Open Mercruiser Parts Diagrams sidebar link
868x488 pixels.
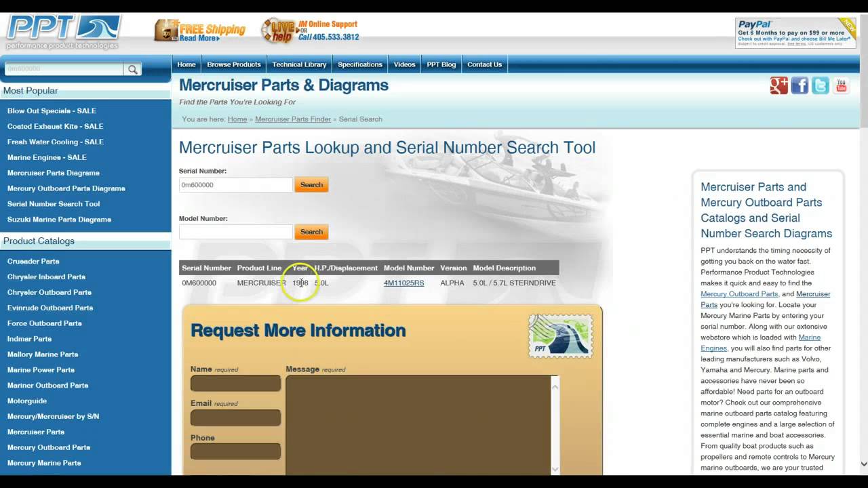54,174
